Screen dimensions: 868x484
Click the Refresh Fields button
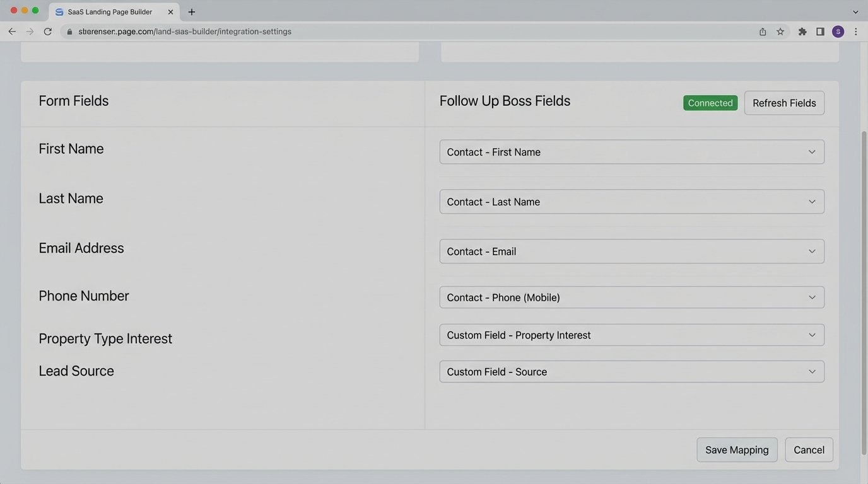coord(783,103)
